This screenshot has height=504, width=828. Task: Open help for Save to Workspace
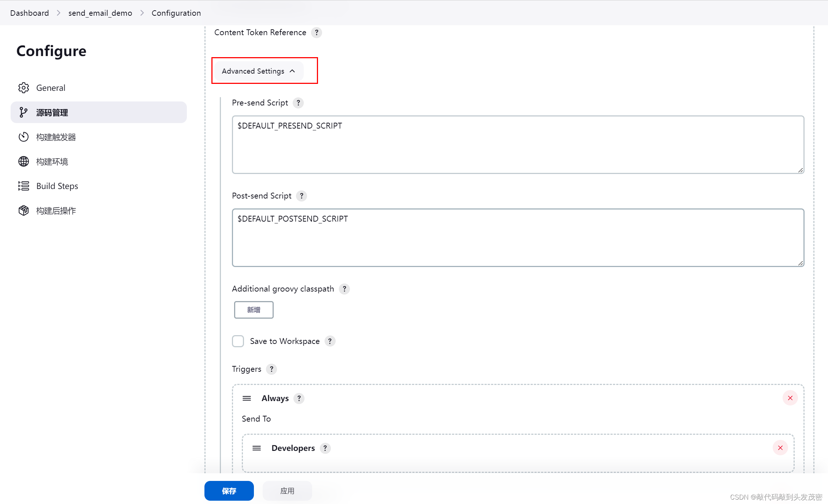tap(330, 341)
